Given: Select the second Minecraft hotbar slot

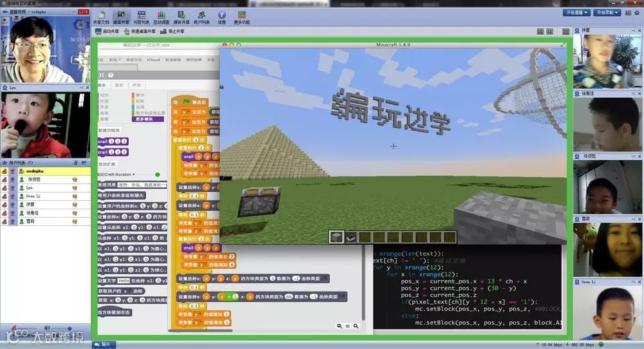Looking at the screenshot, I should (350, 237).
